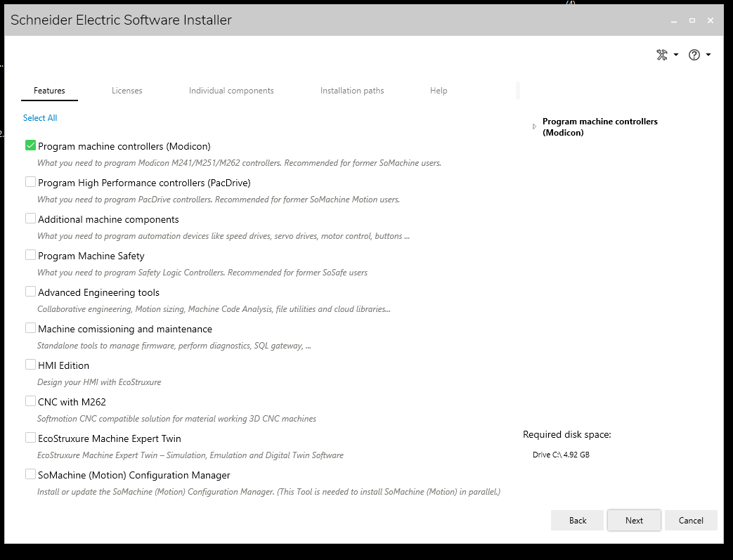The width and height of the screenshot is (733, 560).
Task: Check Advanced Engineering tools
Action: click(x=30, y=291)
